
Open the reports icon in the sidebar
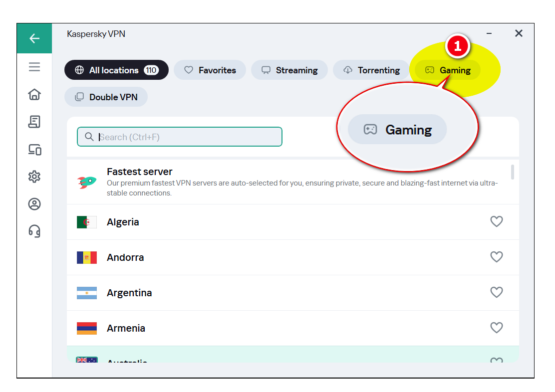point(34,122)
